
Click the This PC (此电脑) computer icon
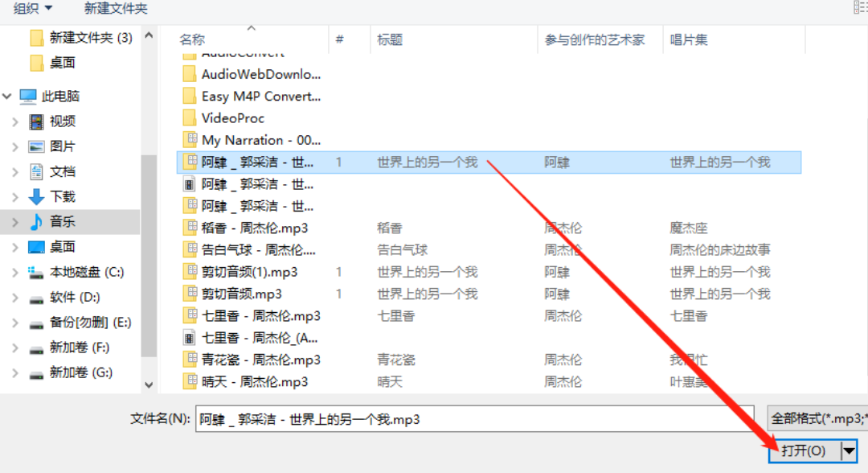[28, 97]
